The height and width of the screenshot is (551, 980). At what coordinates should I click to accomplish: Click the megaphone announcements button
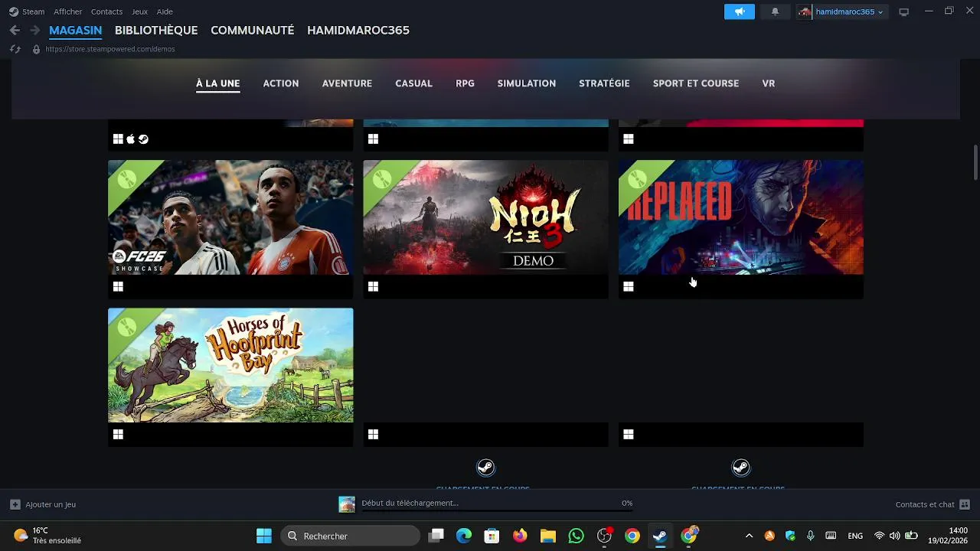pos(740,11)
